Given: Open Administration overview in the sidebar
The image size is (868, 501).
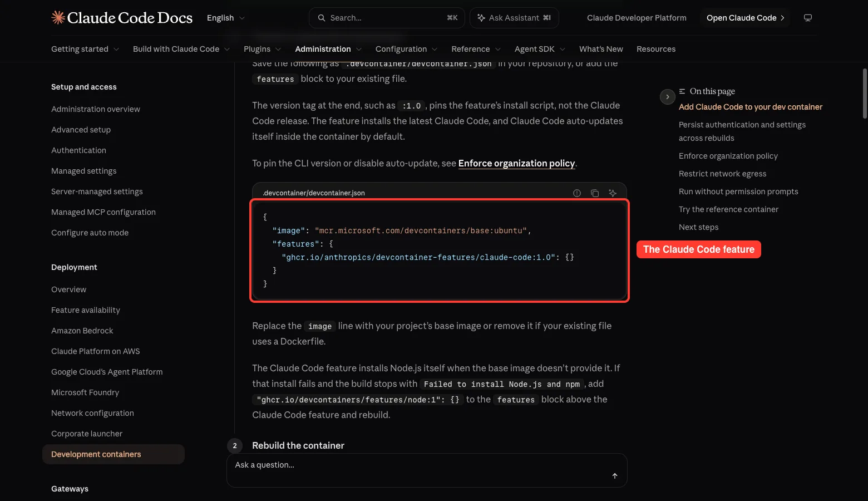Looking at the screenshot, I should pyautogui.click(x=96, y=109).
